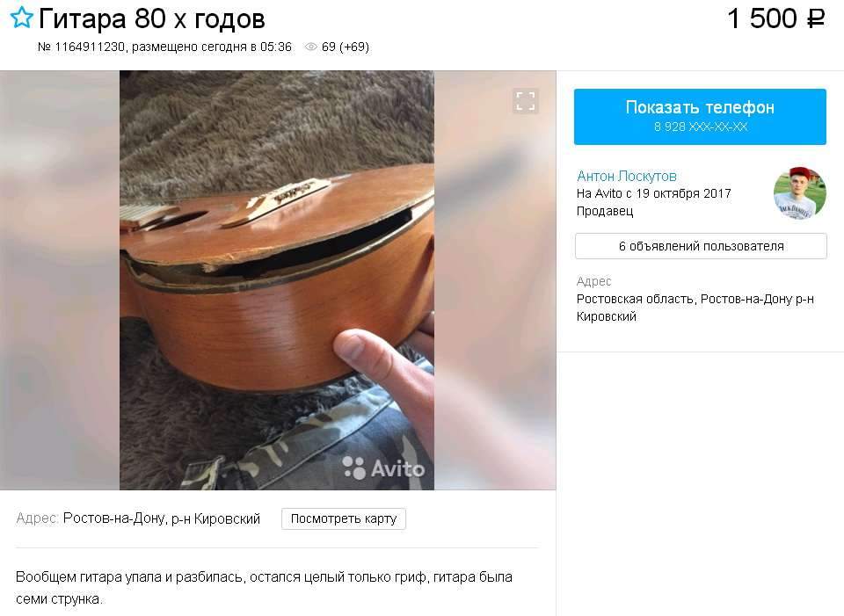Click the eye views counter icon
Screen dimensions: 844x616
310,47
